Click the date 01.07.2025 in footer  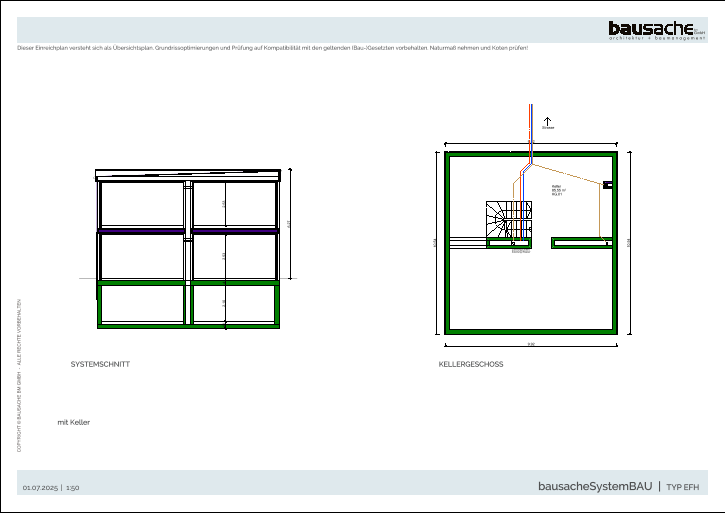40,487
